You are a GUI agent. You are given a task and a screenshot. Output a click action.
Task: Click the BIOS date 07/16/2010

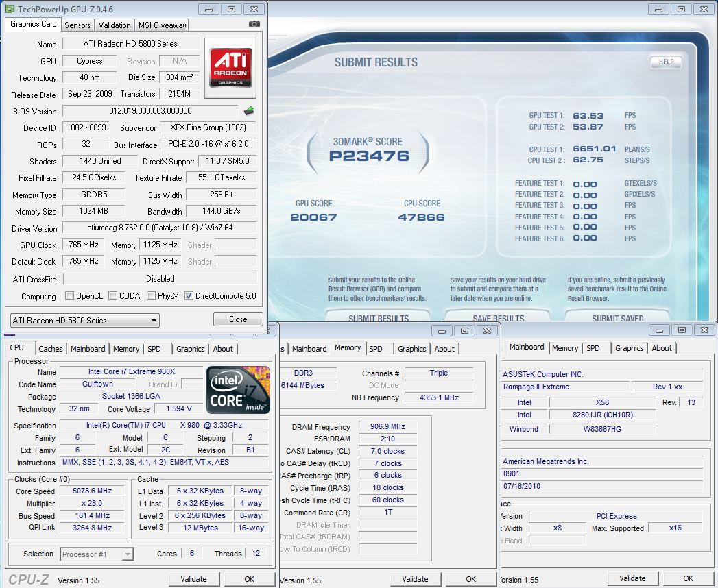[x=602, y=486]
